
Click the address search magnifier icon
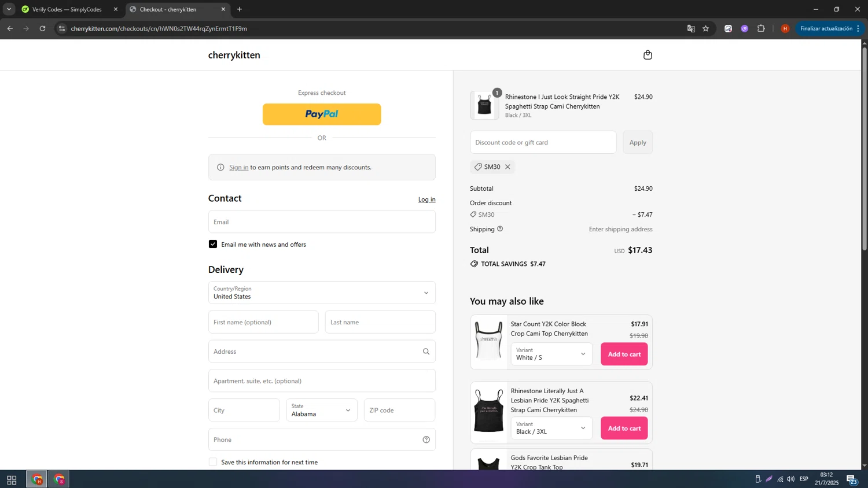click(426, 352)
